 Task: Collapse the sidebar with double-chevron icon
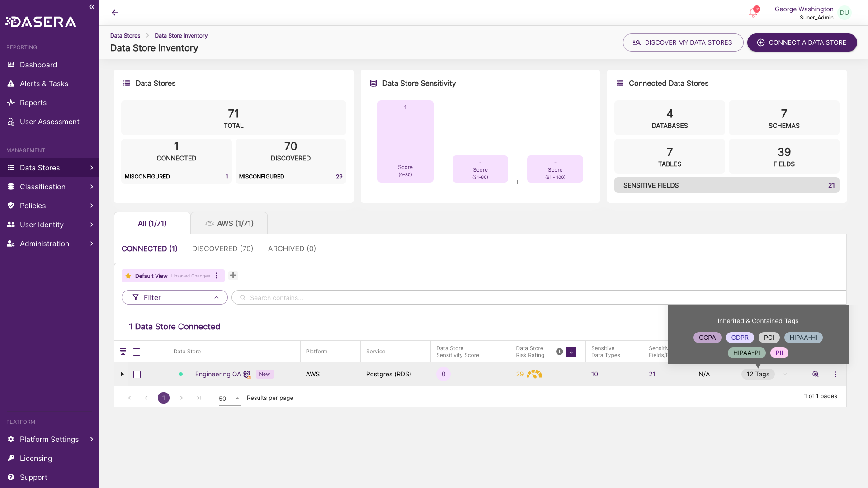[x=92, y=7]
